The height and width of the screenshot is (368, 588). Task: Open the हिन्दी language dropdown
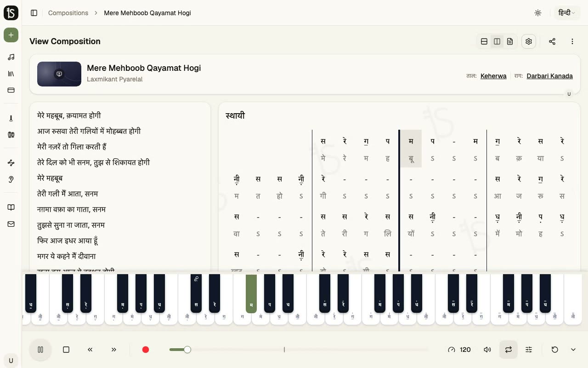click(566, 13)
